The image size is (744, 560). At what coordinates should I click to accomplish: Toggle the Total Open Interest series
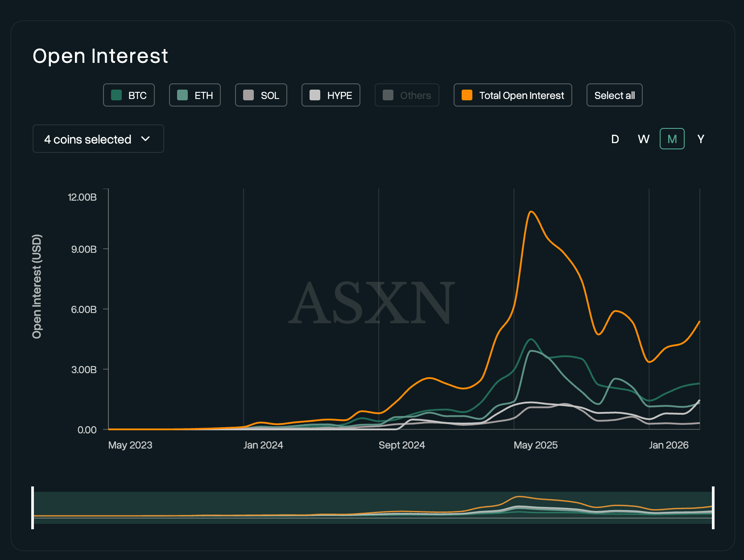(x=513, y=95)
